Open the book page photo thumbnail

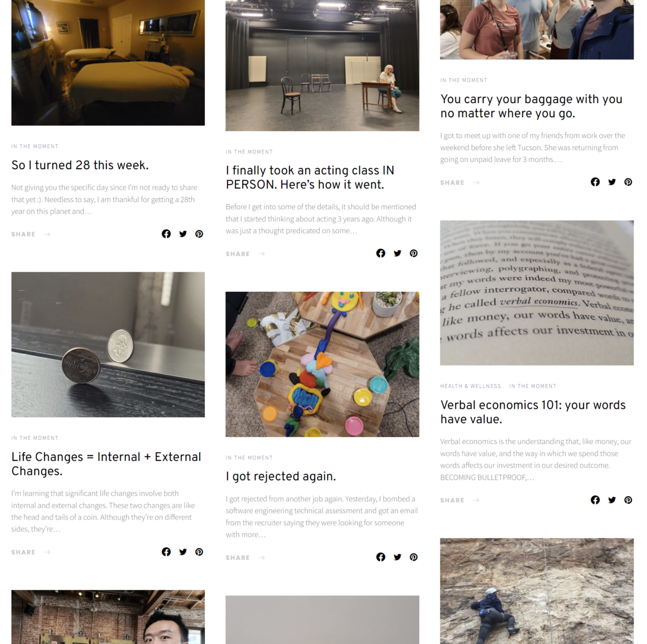[537, 292]
